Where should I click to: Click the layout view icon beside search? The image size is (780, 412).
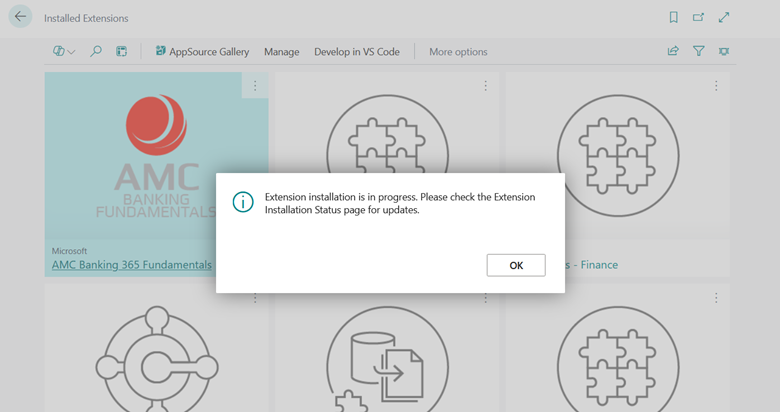click(x=121, y=51)
